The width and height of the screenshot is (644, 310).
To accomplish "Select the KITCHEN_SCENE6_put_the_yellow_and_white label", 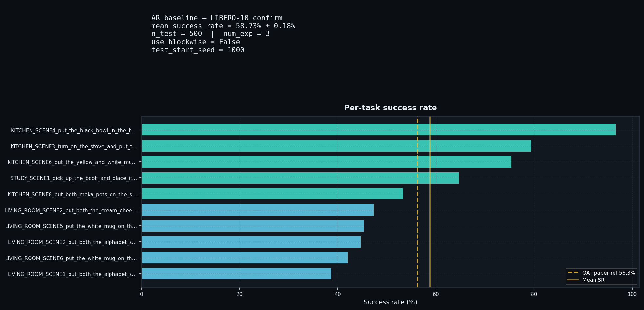I will pyautogui.click(x=72, y=162).
